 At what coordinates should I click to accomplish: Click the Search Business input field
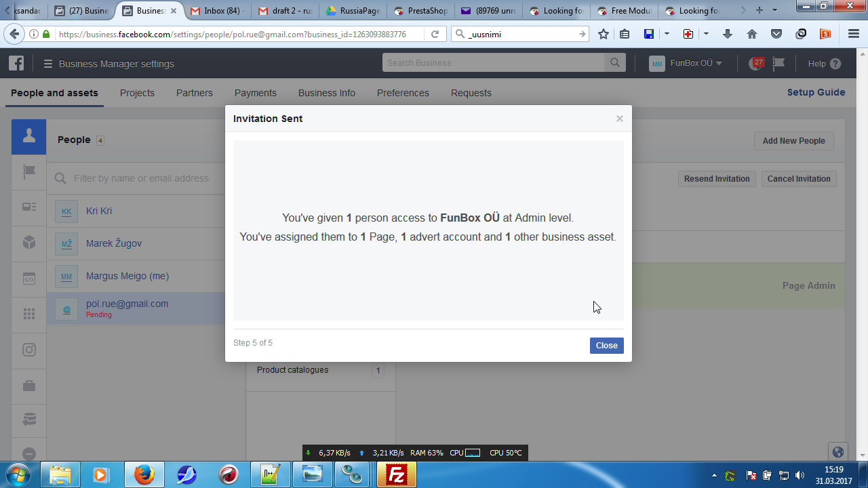[494, 63]
